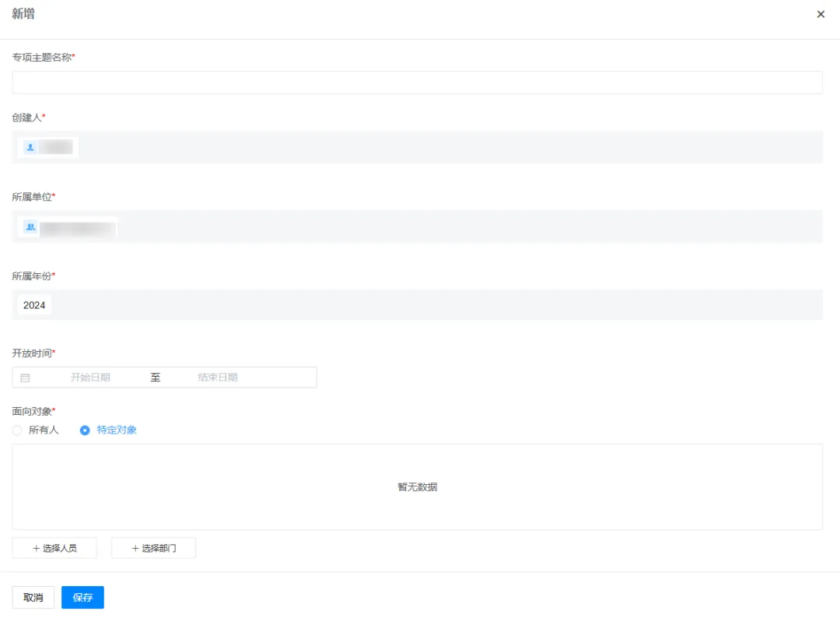Click the 所属单位 field box
The width and height of the screenshot is (840, 618).
pos(417,226)
